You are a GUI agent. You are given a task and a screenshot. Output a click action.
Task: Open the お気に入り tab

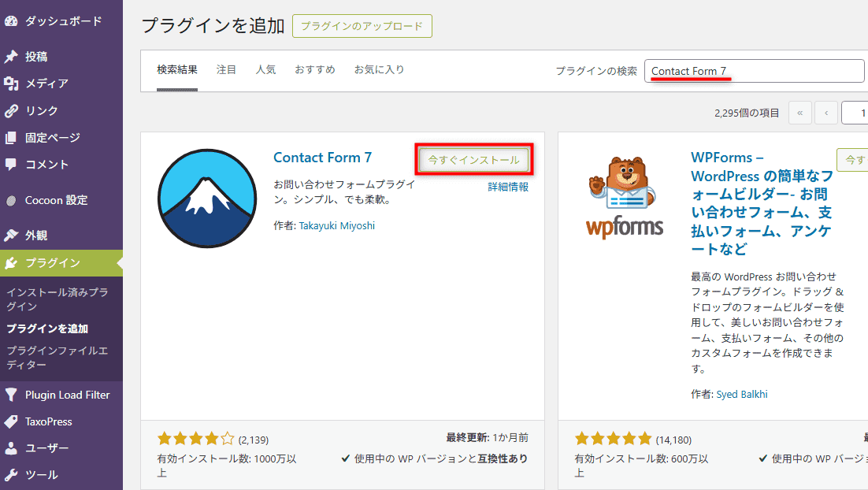pos(379,70)
